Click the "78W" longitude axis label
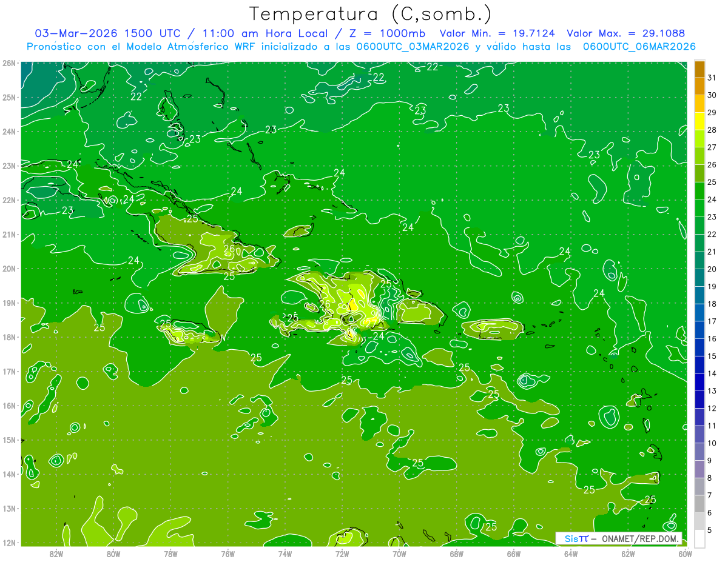 pyautogui.click(x=170, y=554)
